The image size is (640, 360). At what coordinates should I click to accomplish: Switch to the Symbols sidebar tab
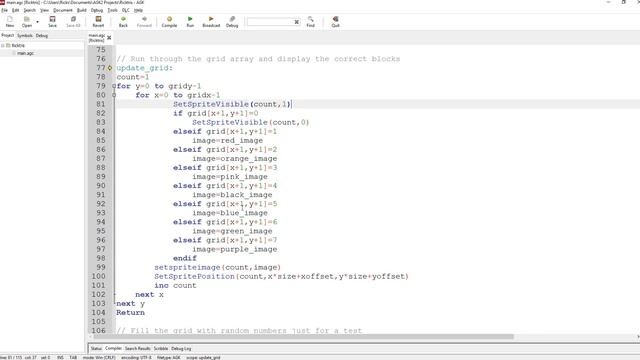(x=25, y=36)
